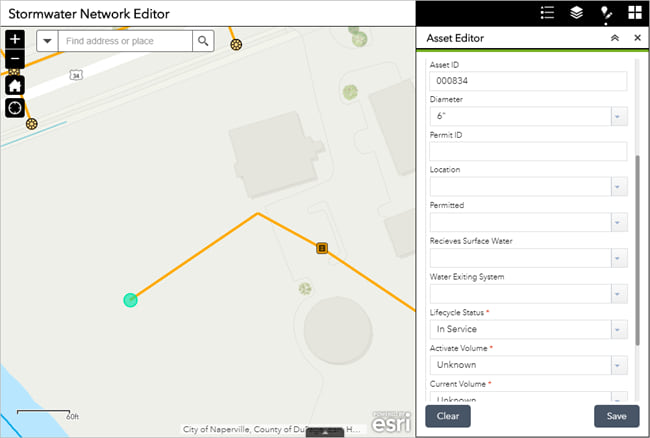Screen dimensions: 650x438
Task: Click the Clear button
Action: [x=447, y=416]
